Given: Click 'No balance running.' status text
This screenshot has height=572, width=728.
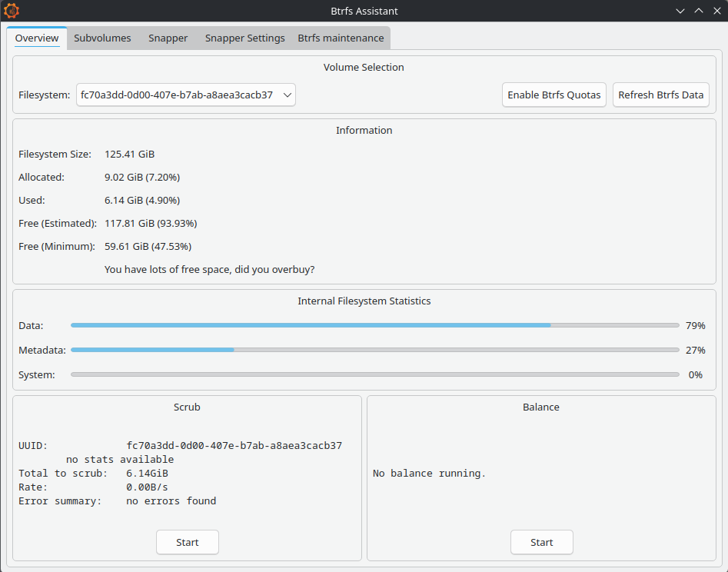Looking at the screenshot, I should (429, 474).
